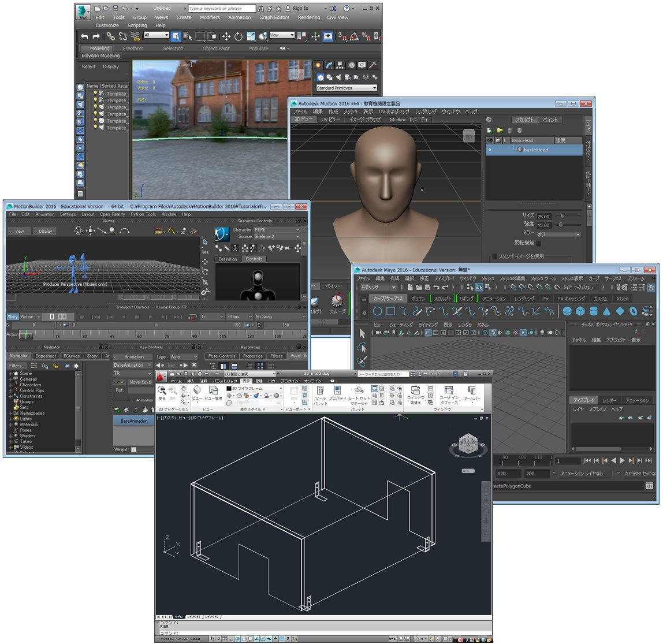Screen dimensions: 663x644
Task: Click the play forward button in Maya
Action: click(622, 460)
